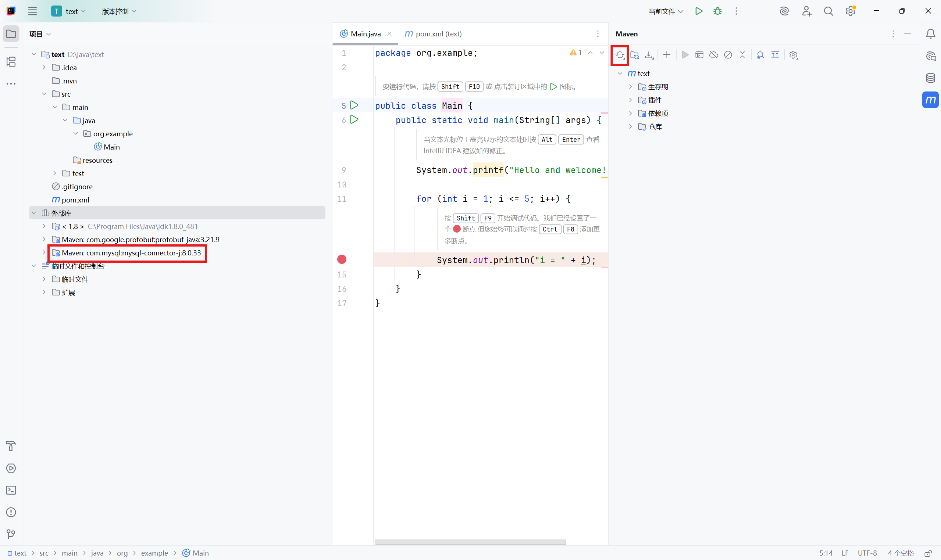Open the Build hammer tool window

pos(11,446)
